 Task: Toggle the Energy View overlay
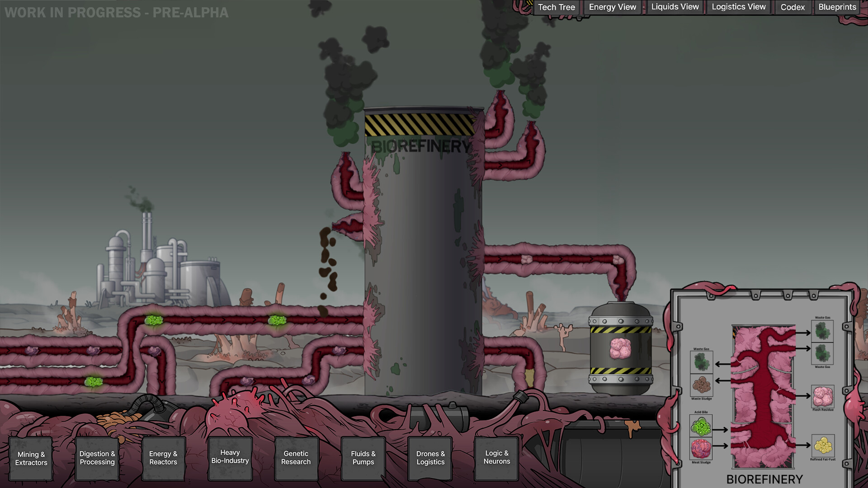coord(612,7)
